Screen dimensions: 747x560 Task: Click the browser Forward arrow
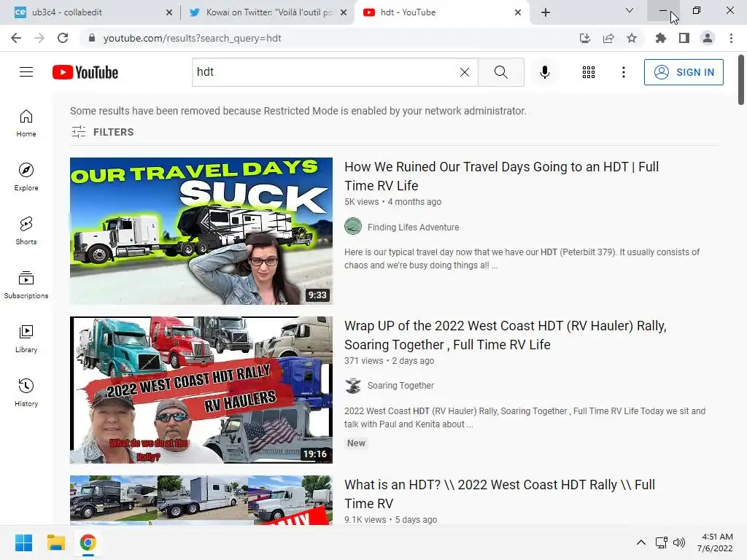coord(39,38)
